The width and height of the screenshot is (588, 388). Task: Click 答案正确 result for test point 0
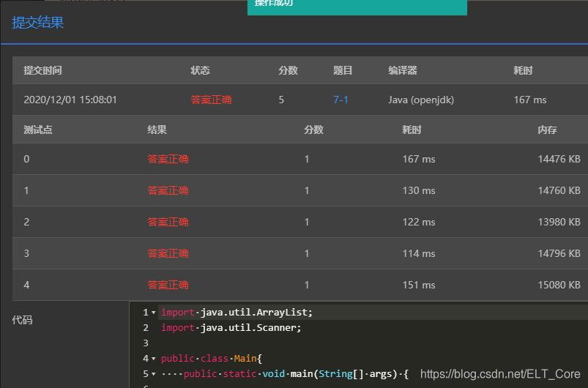coord(168,159)
